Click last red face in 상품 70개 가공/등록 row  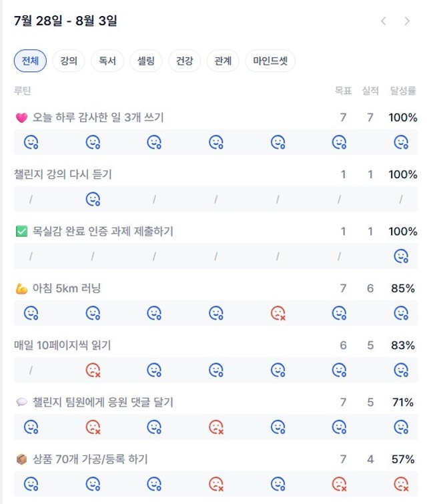[x=401, y=484]
